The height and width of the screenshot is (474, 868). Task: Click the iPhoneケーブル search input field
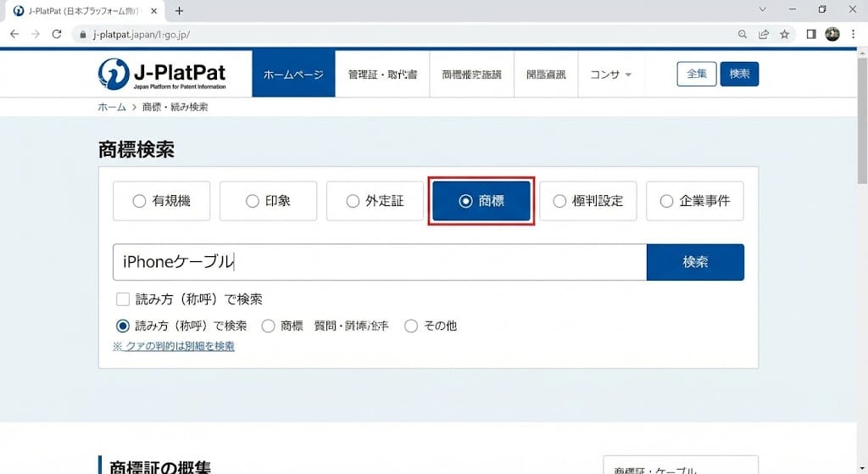(x=380, y=262)
